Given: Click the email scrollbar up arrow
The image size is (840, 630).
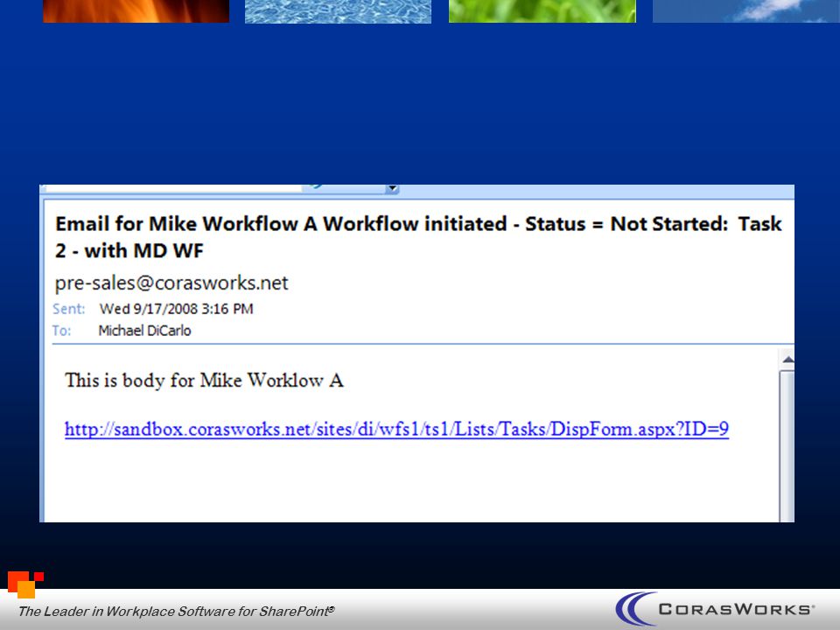Looking at the screenshot, I should (787, 360).
